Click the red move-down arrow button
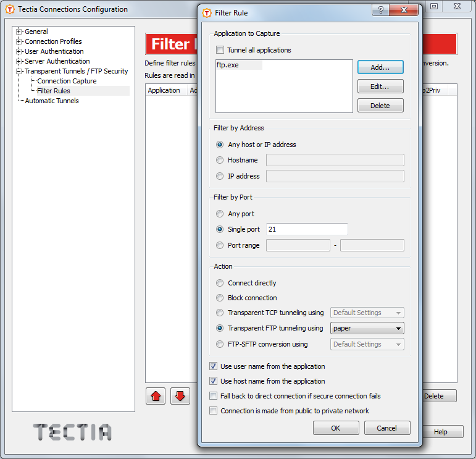Viewport: 476px width, 459px height. tap(180, 396)
